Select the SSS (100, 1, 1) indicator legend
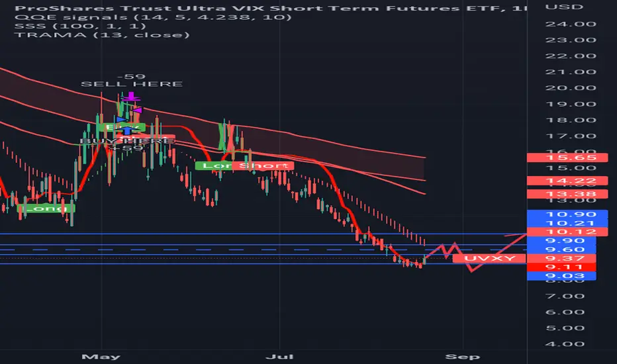Viewport: 617px width, 364px height. [x=80, y=26]
